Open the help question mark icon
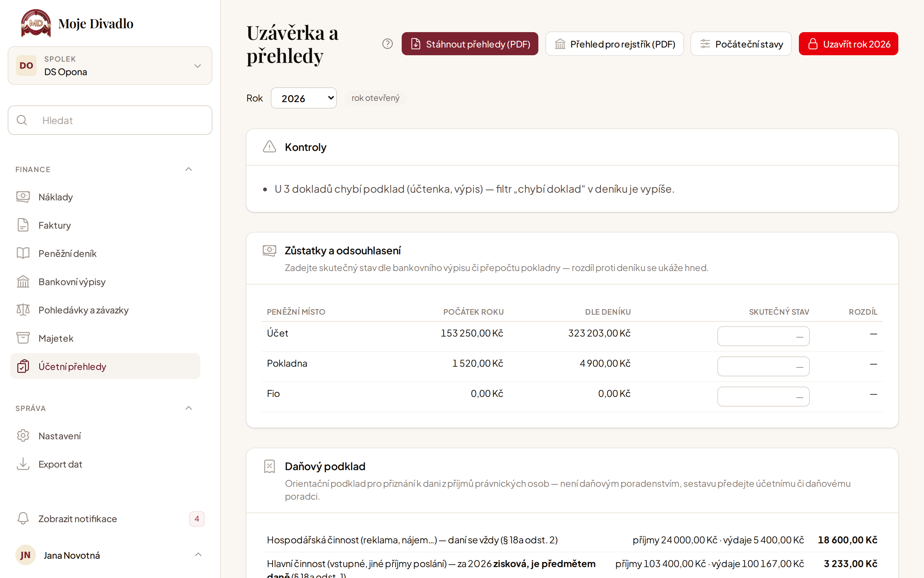924x578 pixels. tap(387, 44)
